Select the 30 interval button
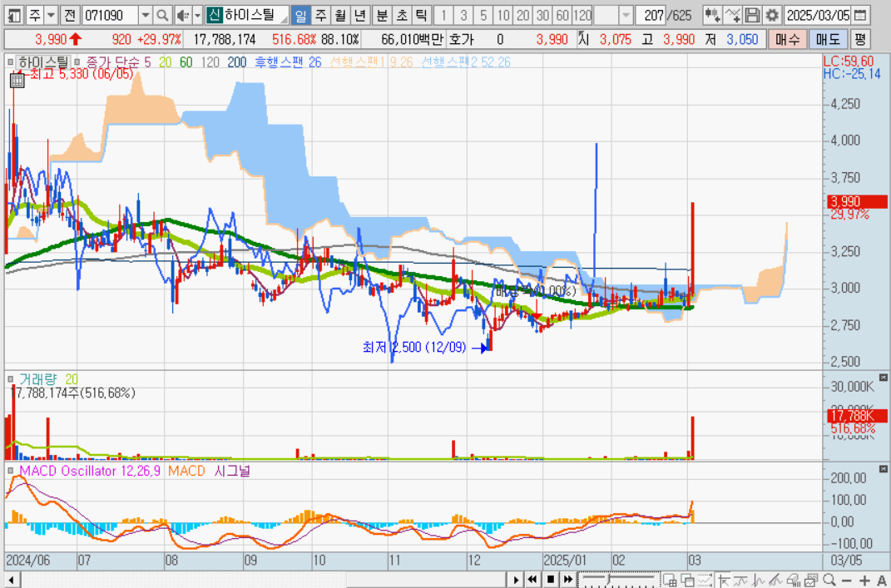The width and height of the screenshot is (891, 588). 542,15
